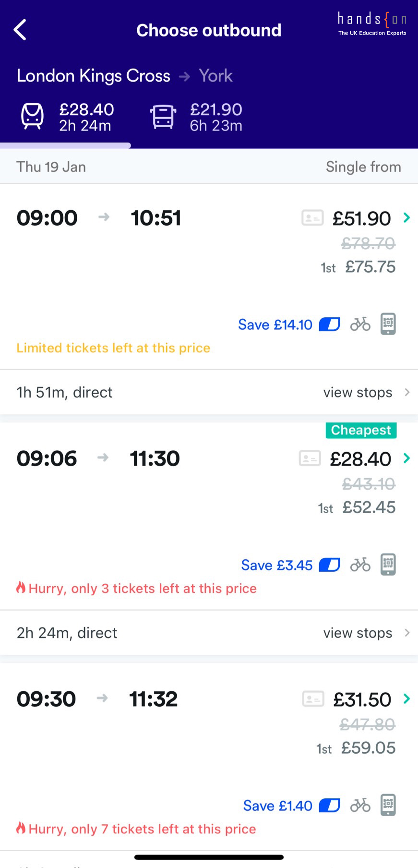Open the £31.50 fare chevron
Screen dimensions: 418x868
(407, 699)
